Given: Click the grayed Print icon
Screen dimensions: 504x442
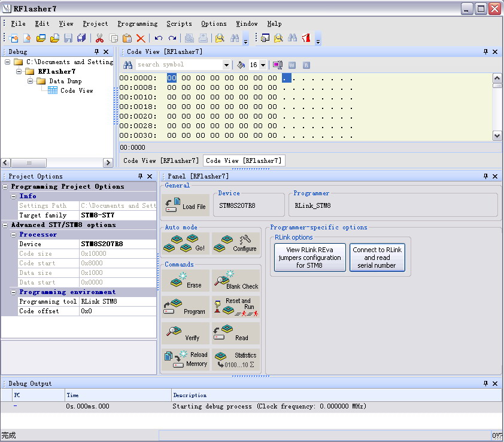Looking at the screenshot, I should pyautogui.click(x=203, y=38).
